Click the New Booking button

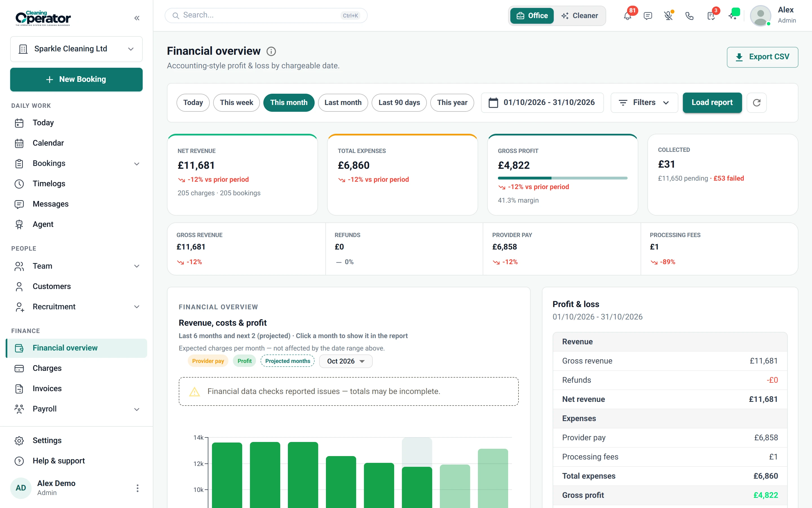pyautogui.click(x=76, y=79)
